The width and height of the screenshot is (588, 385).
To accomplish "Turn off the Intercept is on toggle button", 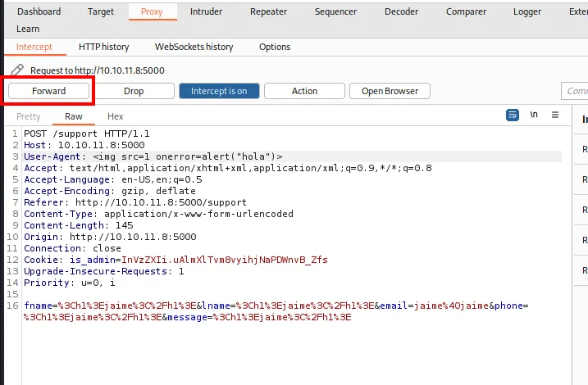I will tap(219, 91).
